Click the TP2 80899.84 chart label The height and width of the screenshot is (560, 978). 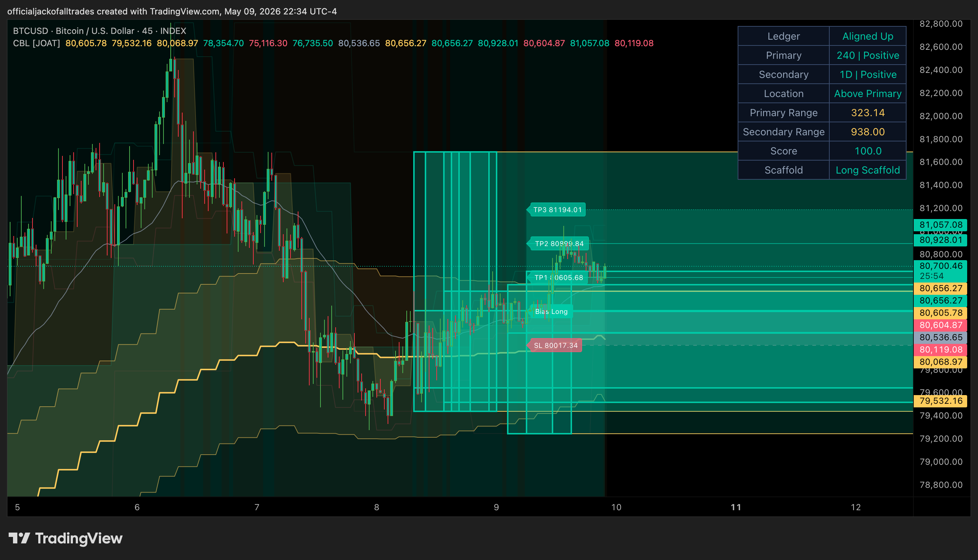[558, 244]
